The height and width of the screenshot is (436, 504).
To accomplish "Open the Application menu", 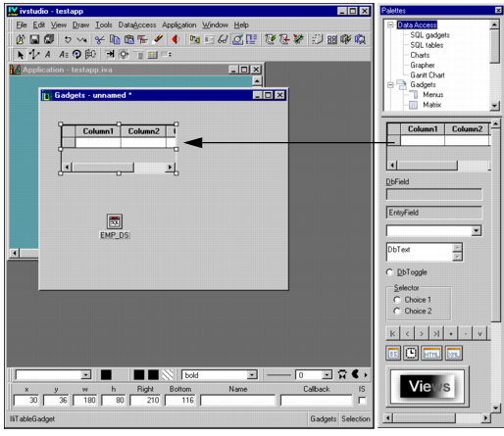I will coord(179,24).
